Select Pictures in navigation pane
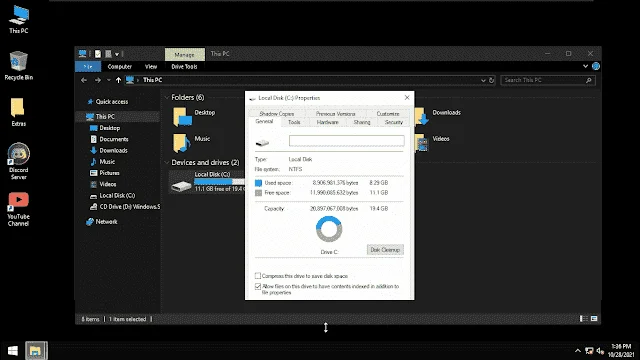Viewport: 640px width, 360px height. point(105,173)
